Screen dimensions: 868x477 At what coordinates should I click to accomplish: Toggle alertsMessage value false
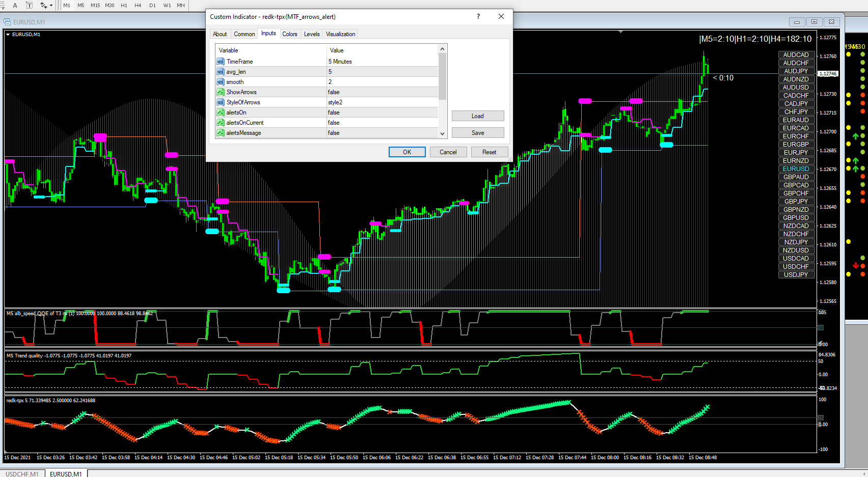(382, 133)
